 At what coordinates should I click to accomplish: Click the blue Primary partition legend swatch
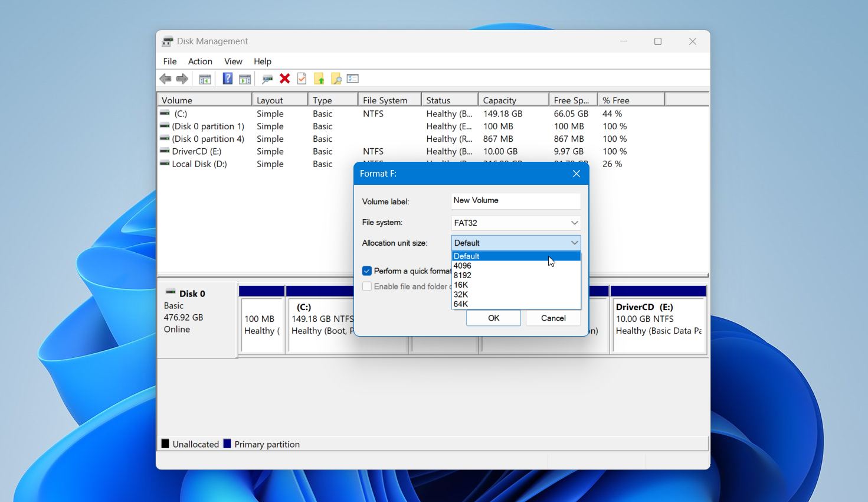pyautogui.click(x=227, y=444)
